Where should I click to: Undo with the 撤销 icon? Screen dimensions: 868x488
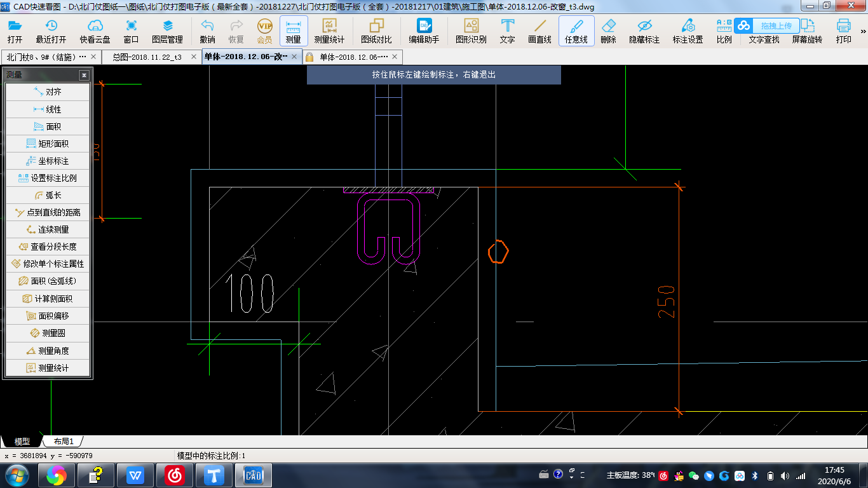point(207,30)
